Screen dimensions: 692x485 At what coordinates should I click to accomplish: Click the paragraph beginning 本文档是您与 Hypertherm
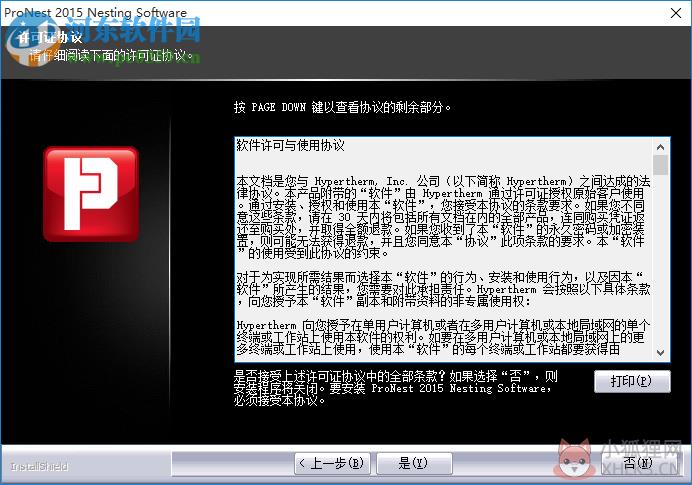(443, 217)
